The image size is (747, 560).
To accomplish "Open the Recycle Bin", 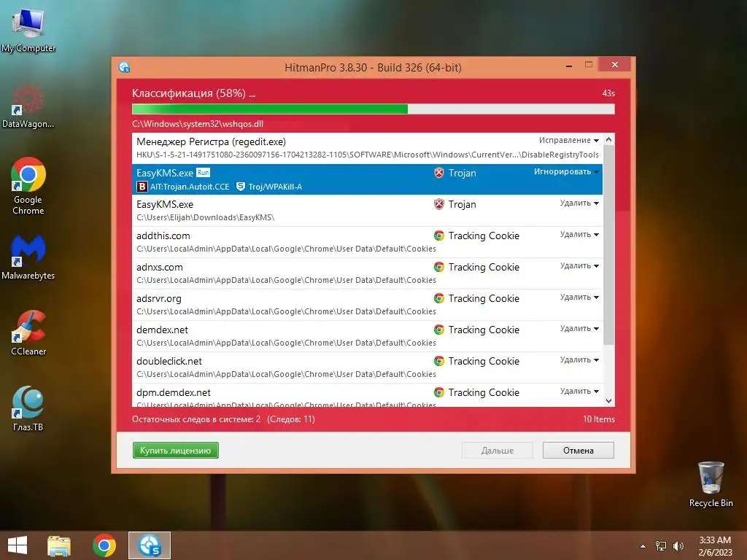I will point(711,484).
